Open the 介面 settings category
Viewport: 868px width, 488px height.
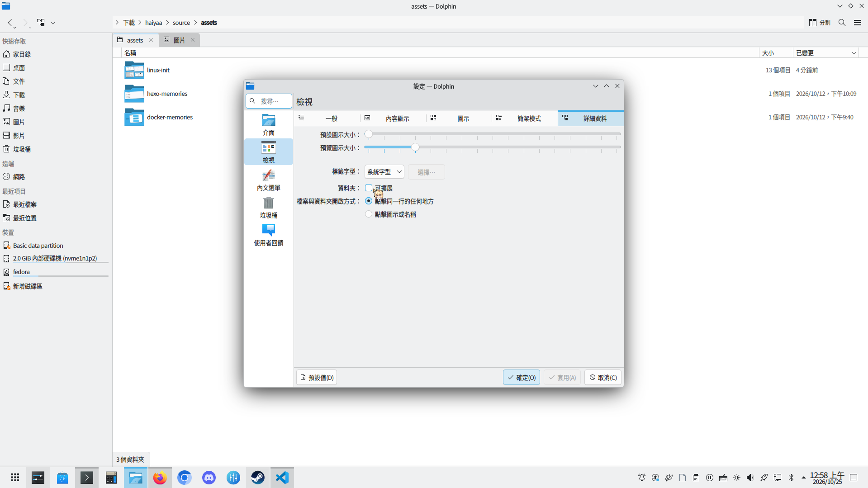pyautogui.click(x=269, y=124)
